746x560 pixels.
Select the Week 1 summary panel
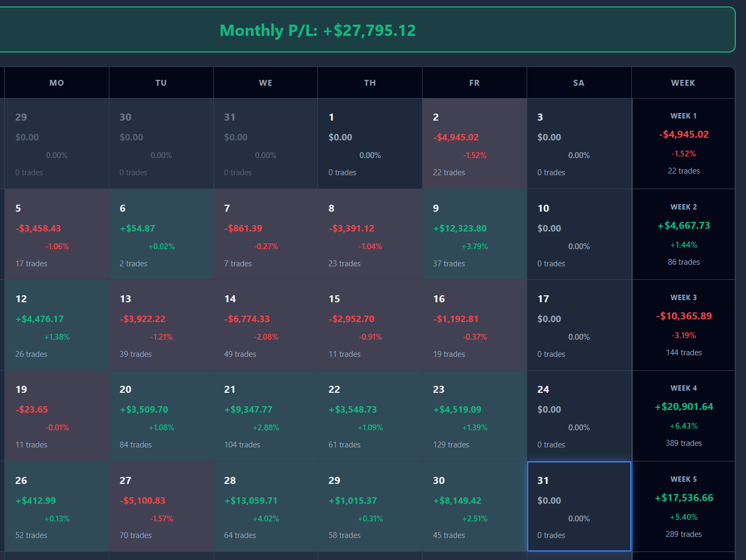click(683, 144)
